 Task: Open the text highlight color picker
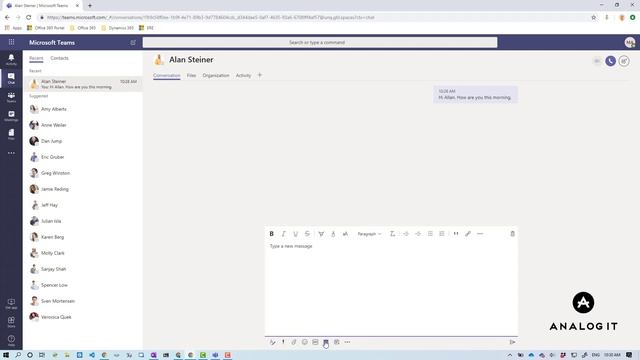click(x=321, y=234)
